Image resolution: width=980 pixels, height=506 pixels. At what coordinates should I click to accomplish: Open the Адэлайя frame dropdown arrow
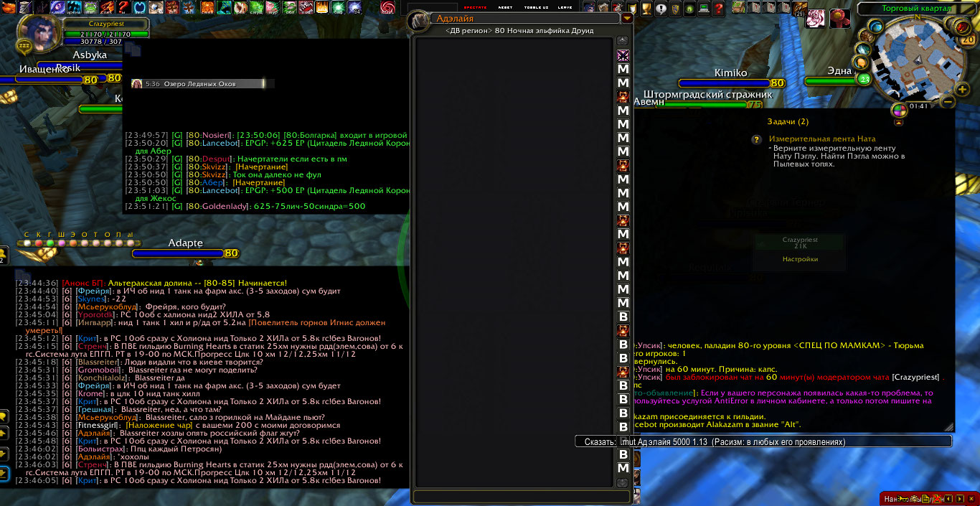click(627, 18)
